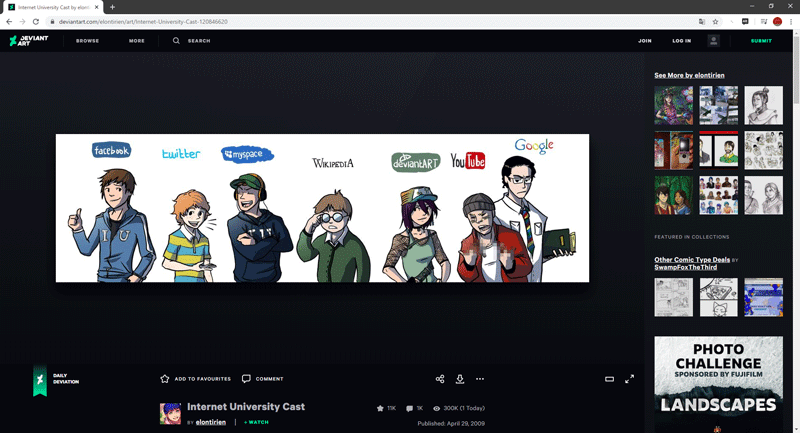The width and height of the screenshot is (800, 433).
Task: Go back with browser back arrow
Action: pyautogui.click(x=9, y=21)
